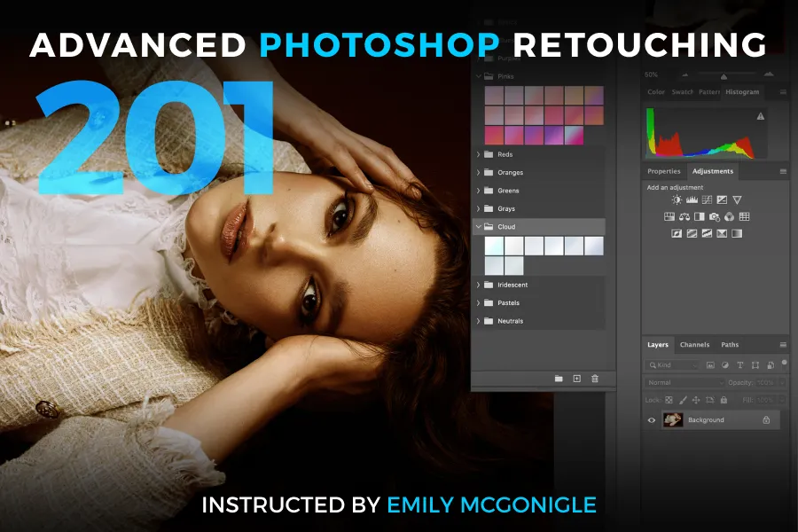Screen dimensions: 798x532
Task: Expand the Oranges gradient folder
Action: click(x=479, y=173)
